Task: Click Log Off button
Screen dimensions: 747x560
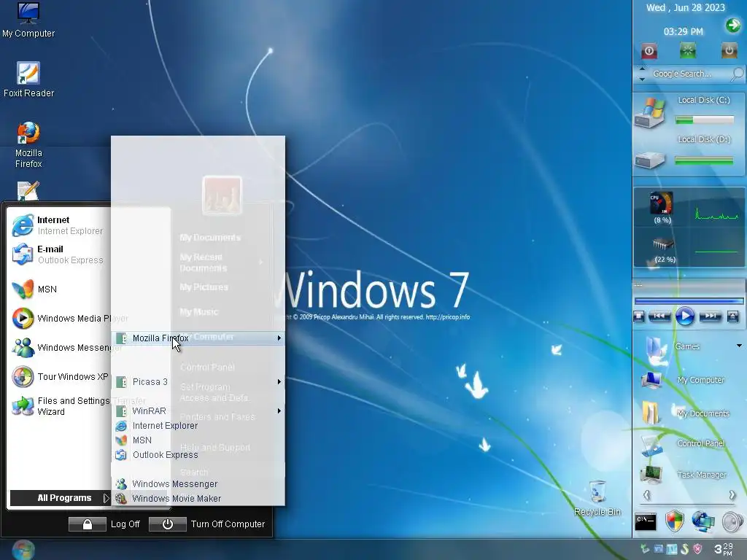Action: coord(104,524)
